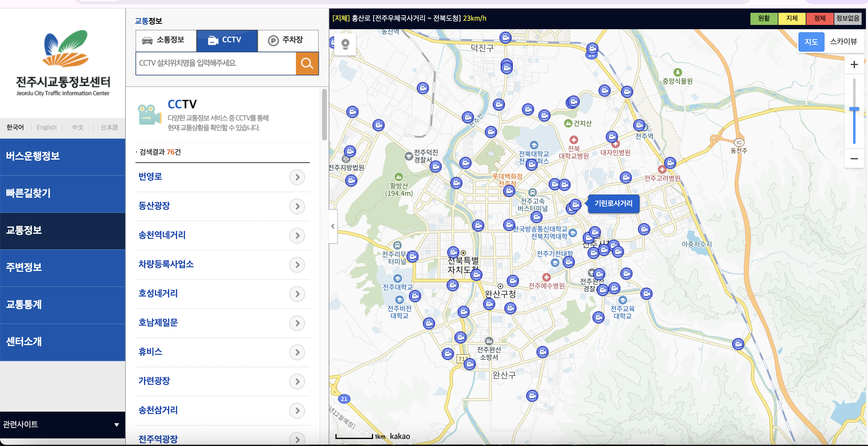
Task: Click the 송천역네거리 CCTV link
Action: [x=162, y=235]
